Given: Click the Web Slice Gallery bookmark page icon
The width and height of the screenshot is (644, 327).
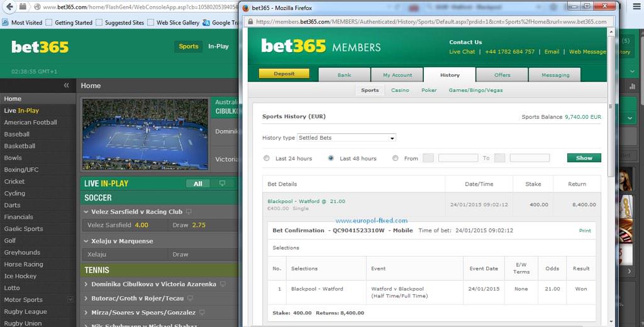Looking at the screenshot, I should 151,23.
